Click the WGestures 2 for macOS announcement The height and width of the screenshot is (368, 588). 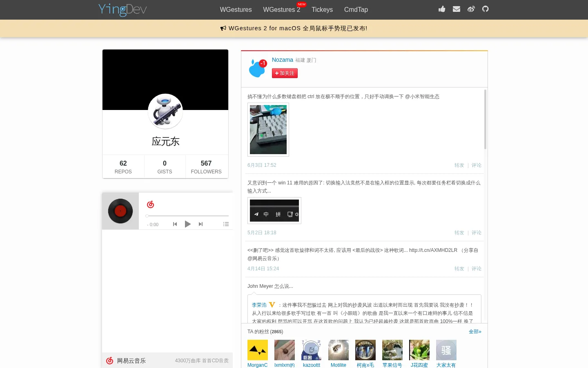(x=294, y=28)
